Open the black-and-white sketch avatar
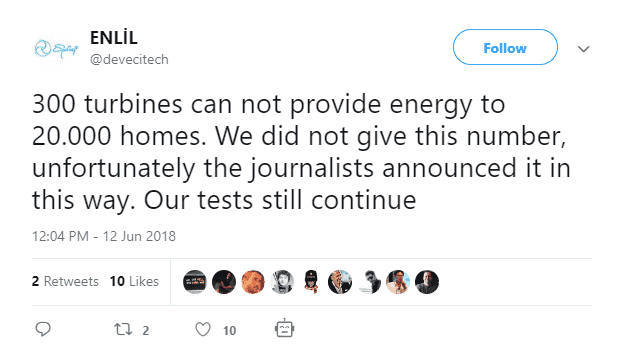This screenshot has height=360, width=627. [282, 282]
